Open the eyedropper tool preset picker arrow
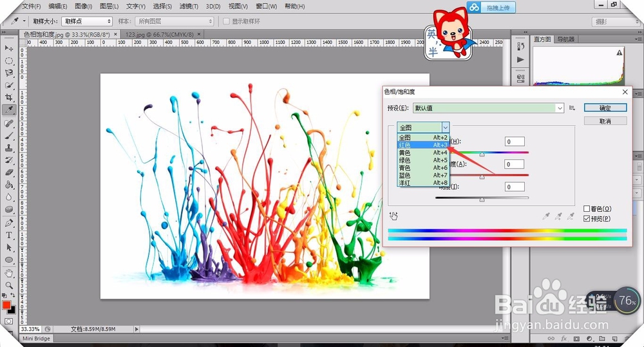This screenshot has width=644, height=347. point(24,21)
